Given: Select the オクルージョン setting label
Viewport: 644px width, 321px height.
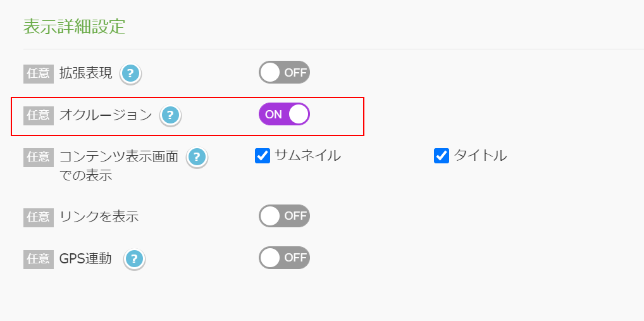Looking at the screenshot, I should [106, 115].
